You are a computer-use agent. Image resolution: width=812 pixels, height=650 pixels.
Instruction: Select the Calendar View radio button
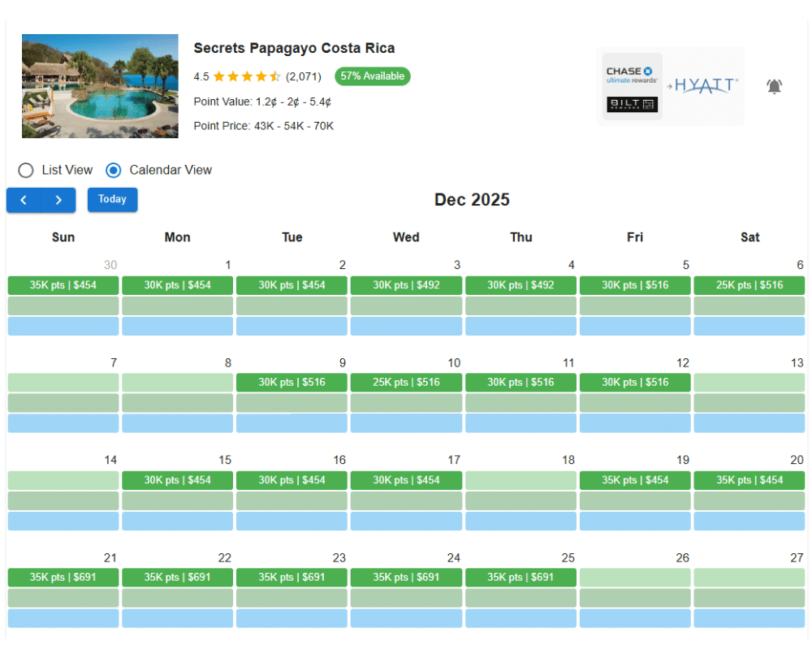114,170
